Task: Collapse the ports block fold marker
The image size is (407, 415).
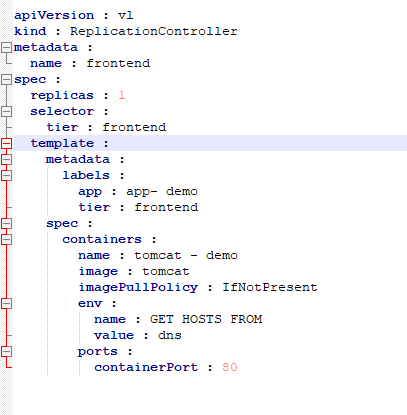Action: (x=6, y=351)
